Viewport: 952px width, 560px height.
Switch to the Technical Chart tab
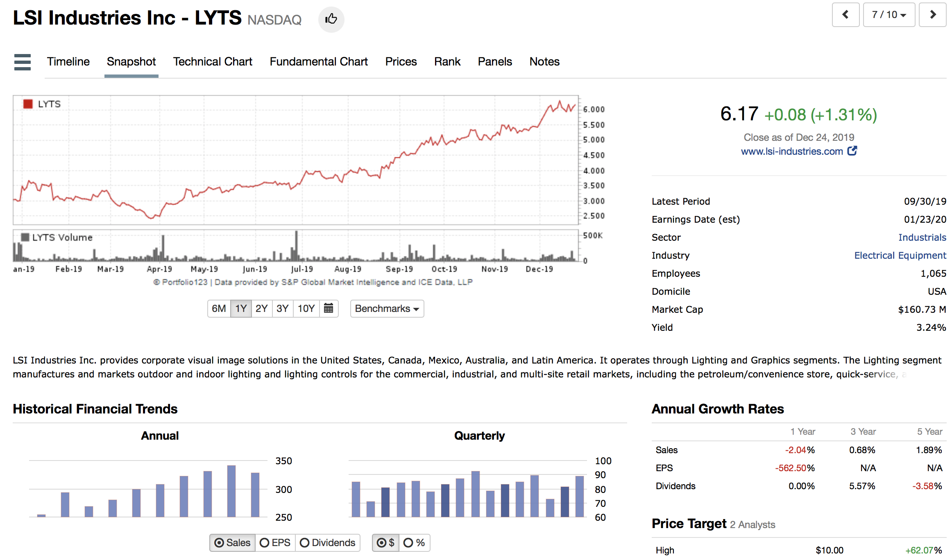point(212,62)
